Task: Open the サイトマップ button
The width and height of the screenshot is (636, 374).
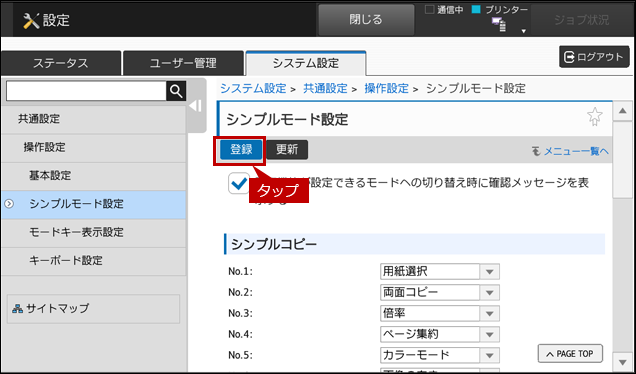Action: tap(93, 309)
